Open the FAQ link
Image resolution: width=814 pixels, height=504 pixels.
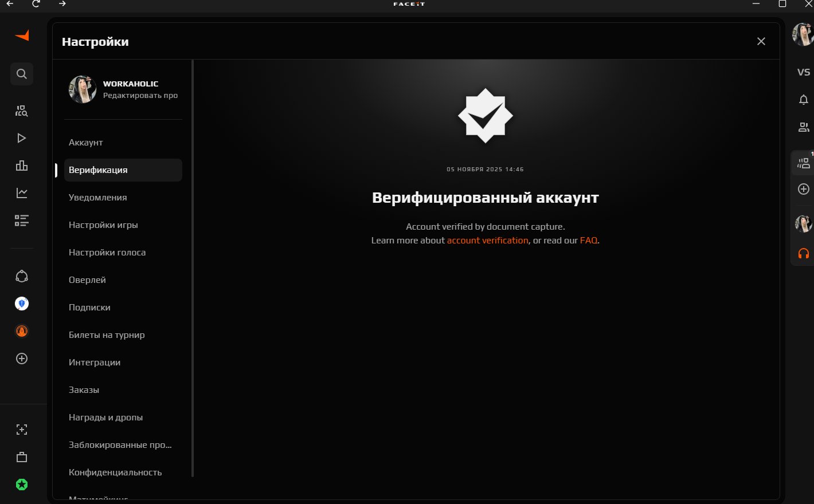[x=589, y=241]
